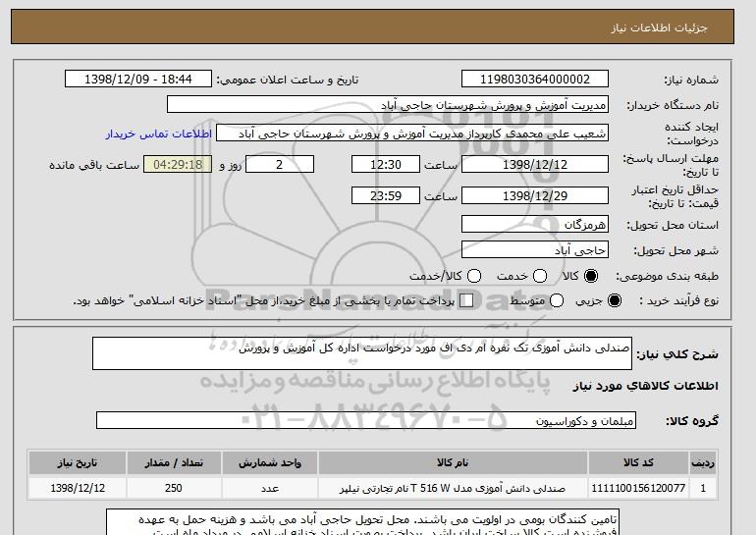Select the کالا/خدمت radio button
The width and height of the screenshot is (756, 535).
click(x=474, y=276)
